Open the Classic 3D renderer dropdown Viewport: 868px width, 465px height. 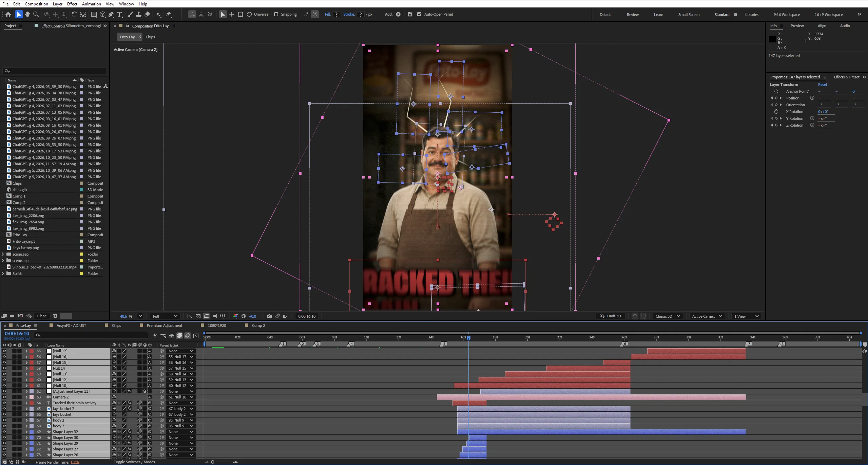[668, 316]
